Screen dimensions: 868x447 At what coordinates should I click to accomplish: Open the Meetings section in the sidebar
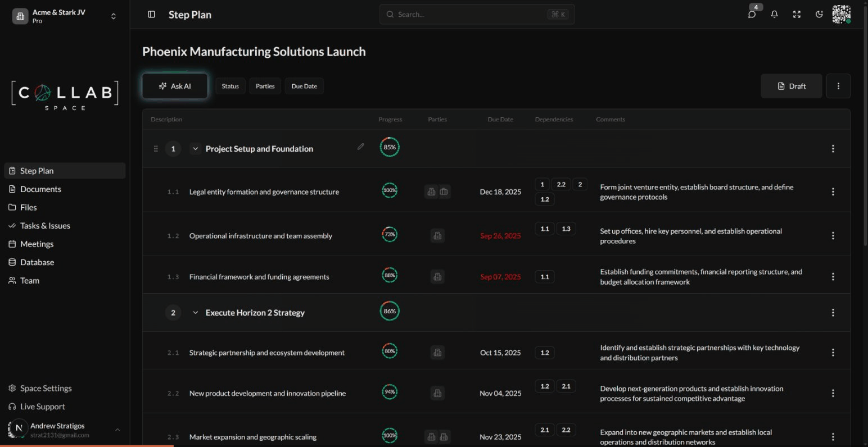click(37, 244)
